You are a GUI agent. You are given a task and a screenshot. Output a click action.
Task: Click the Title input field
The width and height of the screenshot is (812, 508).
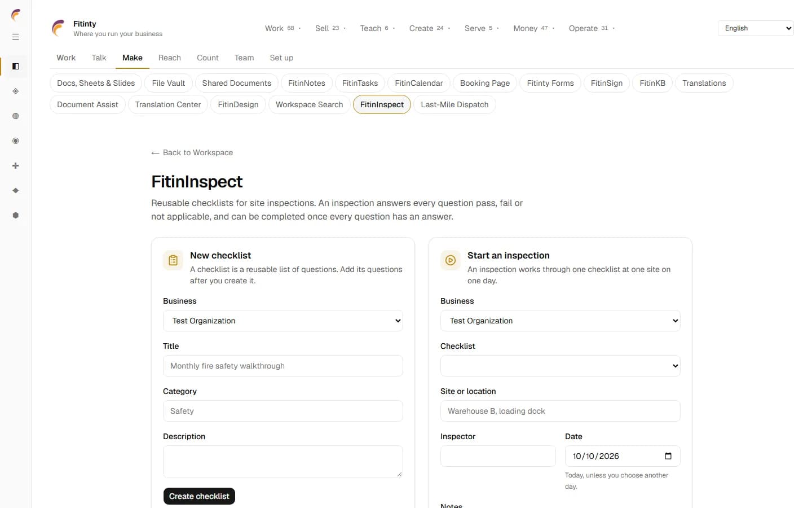[x=283, y=366]
